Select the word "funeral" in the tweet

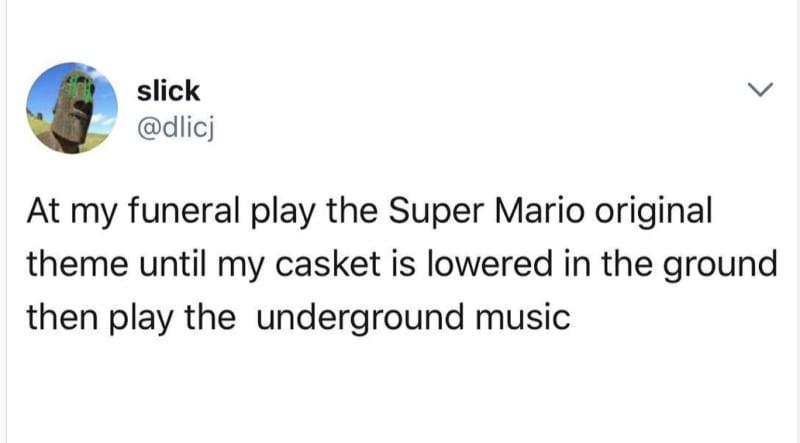click(184, 210)
